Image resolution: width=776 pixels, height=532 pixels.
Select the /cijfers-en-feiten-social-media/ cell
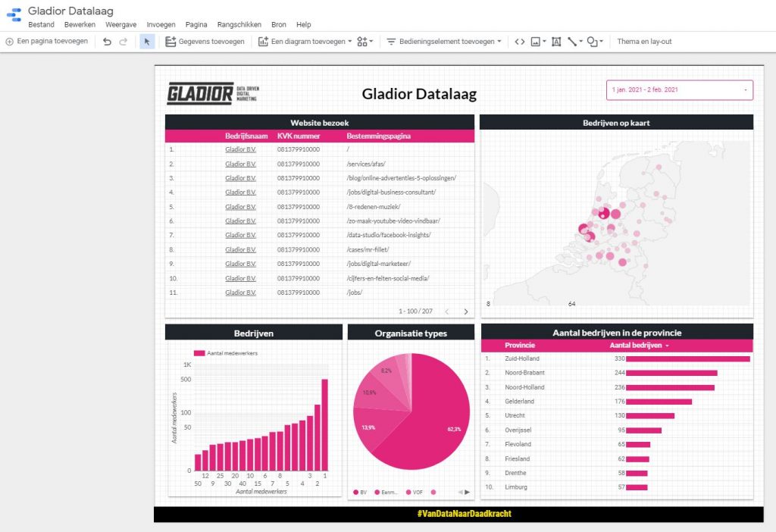tap(387, 278)
